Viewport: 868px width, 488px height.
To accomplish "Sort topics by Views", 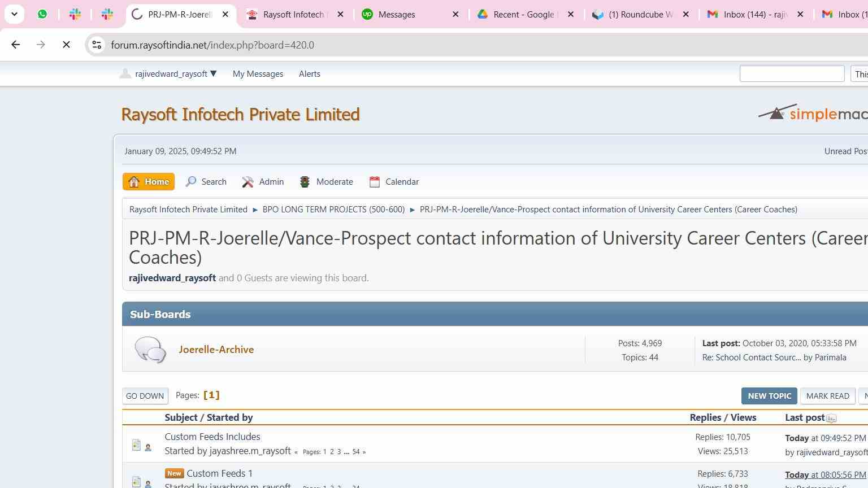I will [x=743, y=417].
